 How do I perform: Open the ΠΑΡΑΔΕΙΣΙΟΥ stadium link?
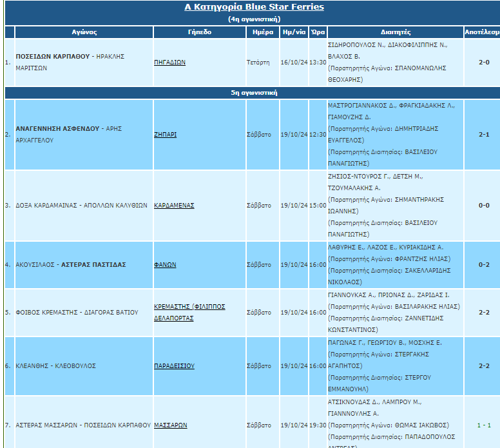pyautogui.click(x=174, y=365)
